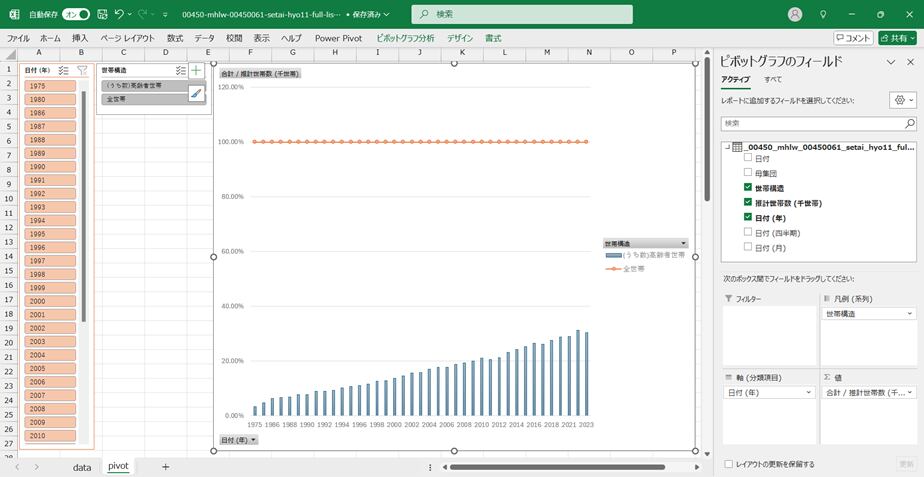
Task: Click the lightbulb help icon in title bar
Action: tap(823, 15)
